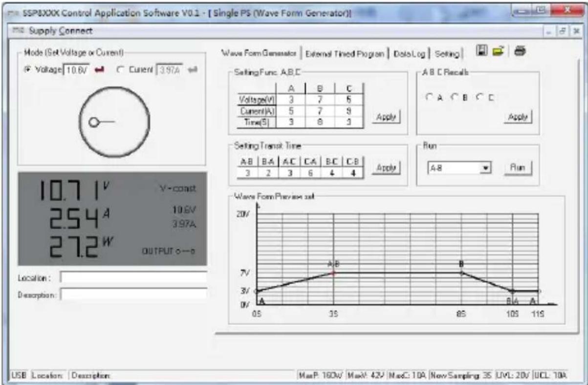The height and width of the screenshot is (385, 588).
Task: Click the Current 3.97A input field
Action: (x=169, y=70)
